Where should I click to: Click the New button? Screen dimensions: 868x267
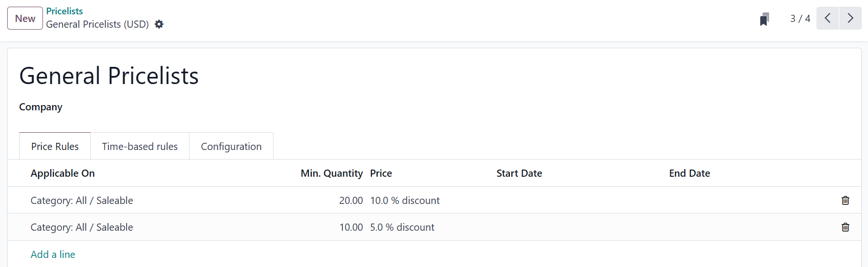pyautogui.click(x=25, y=19)
